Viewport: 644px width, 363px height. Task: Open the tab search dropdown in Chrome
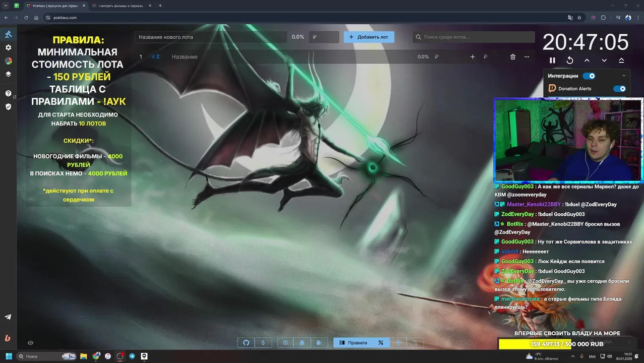pos(6,6)
